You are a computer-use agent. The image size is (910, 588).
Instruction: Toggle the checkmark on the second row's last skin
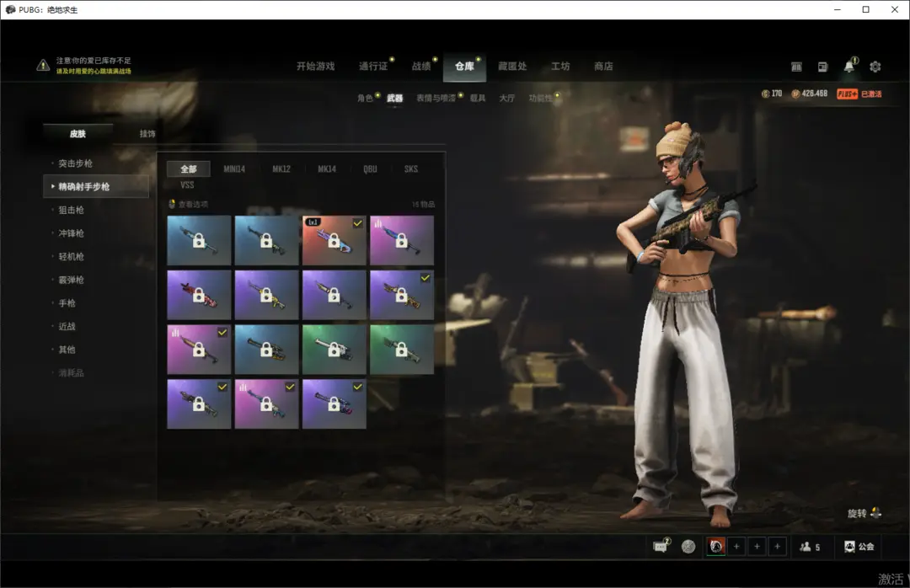pyautogui.click(x=426, y=278)
